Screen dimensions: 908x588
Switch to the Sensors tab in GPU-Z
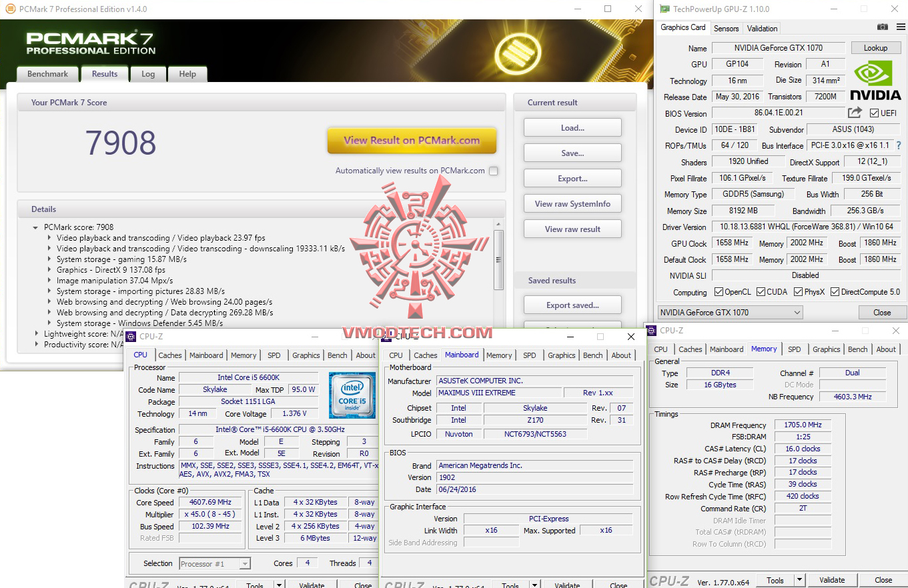pos(726,28)
